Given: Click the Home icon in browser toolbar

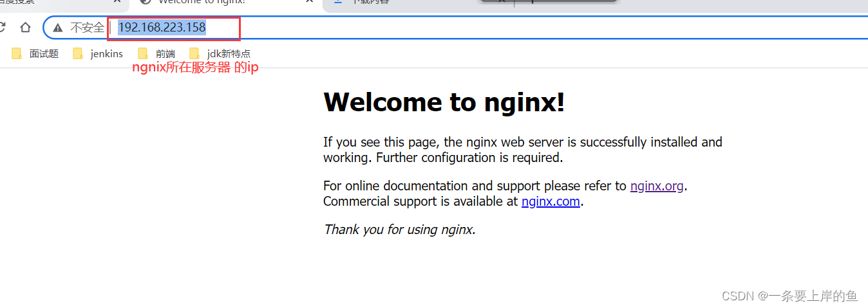Looking at the screenshot, I should click(x=25, y=28).
